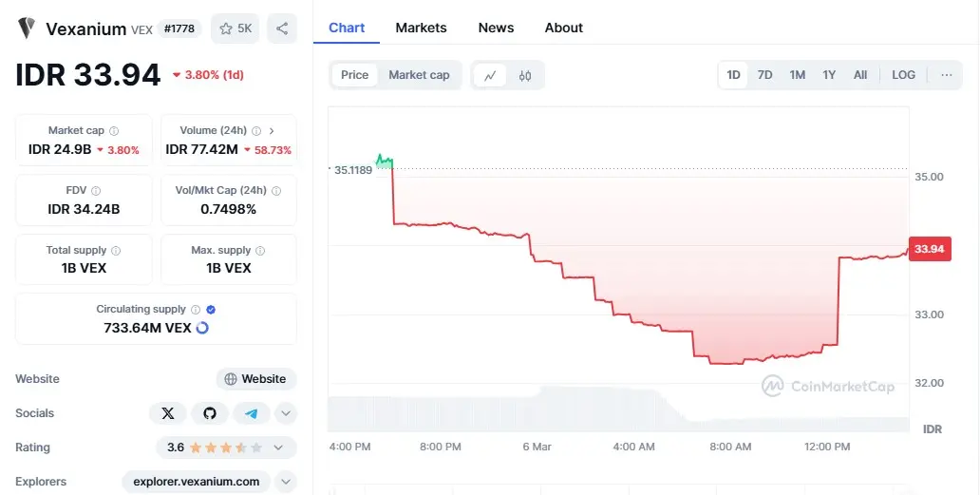The height and width of the screenshot is (495, 980).
Task: Open the News tab
Action: 497,29
